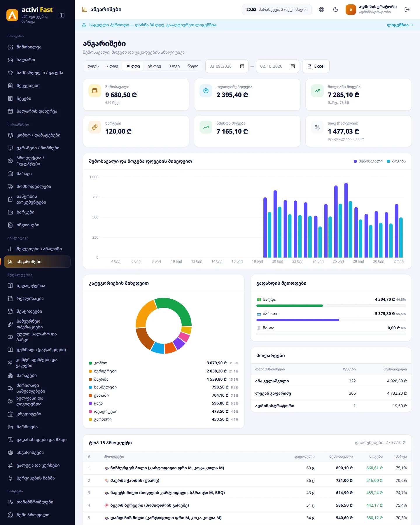Open ჩეკები in the sidebar
The image size is (420, 525).
tap(37, 99)
